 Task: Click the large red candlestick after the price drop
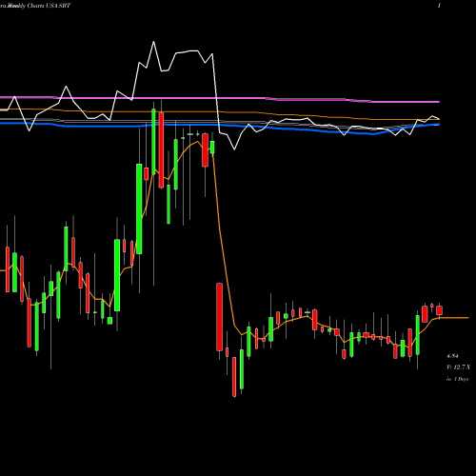pyautogui.click(x=219, y=317)
